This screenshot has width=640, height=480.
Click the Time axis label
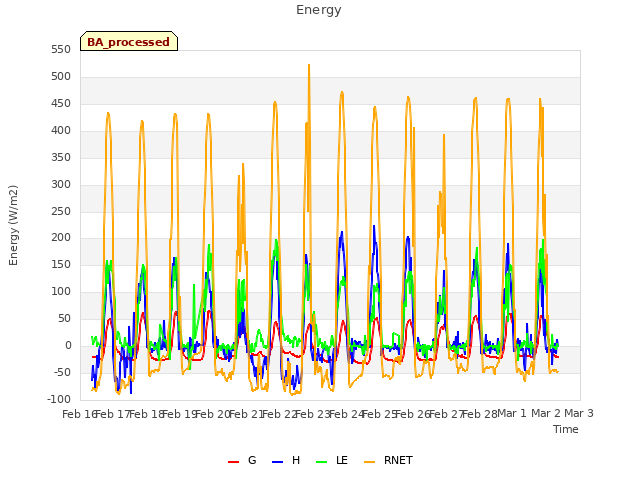566,429
